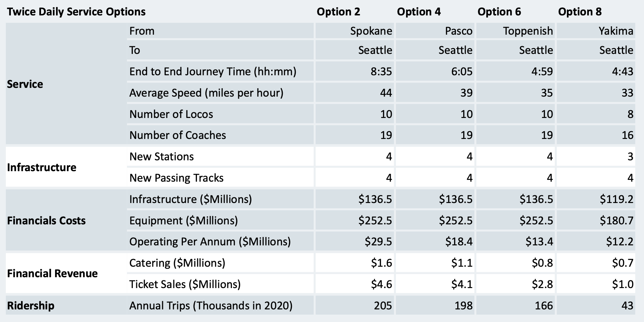This screenshot has width=644, height=322.
Task: Click the 205 annual trips cell
Action: click(x=383, y=306)
